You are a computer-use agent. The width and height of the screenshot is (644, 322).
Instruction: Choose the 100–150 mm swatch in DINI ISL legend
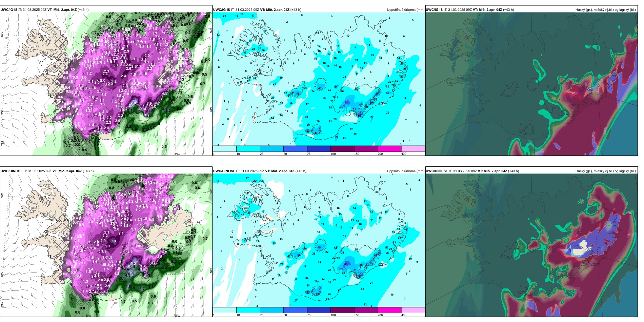tap(342, 310)
